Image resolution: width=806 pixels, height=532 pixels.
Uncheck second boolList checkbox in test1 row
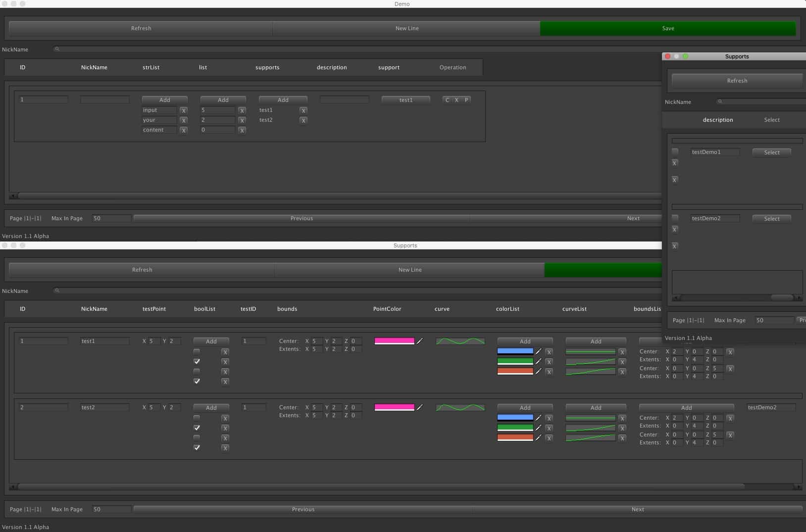coord(197,361)
